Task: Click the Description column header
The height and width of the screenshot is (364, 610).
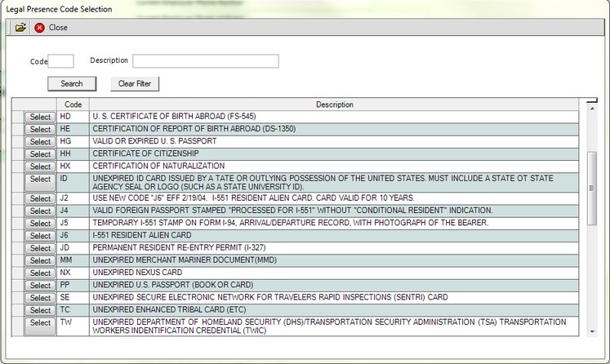Action: pyautogui.click(x=335, y=104)
